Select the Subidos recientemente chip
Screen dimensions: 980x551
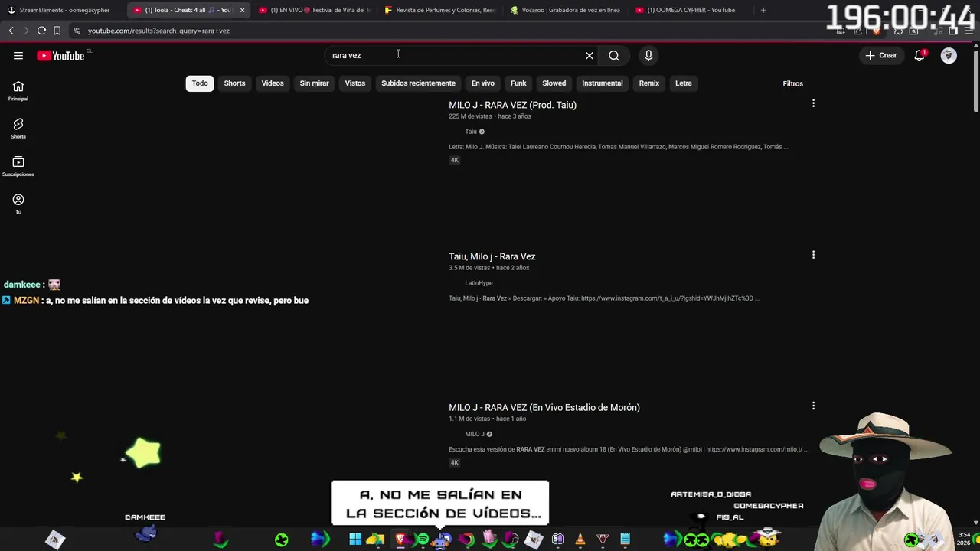click(x=418, y=83)
